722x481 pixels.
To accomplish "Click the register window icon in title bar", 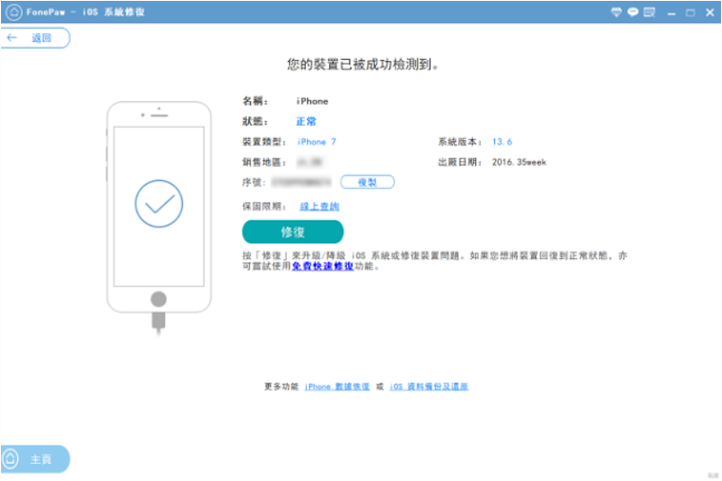I will click(651, 12).
